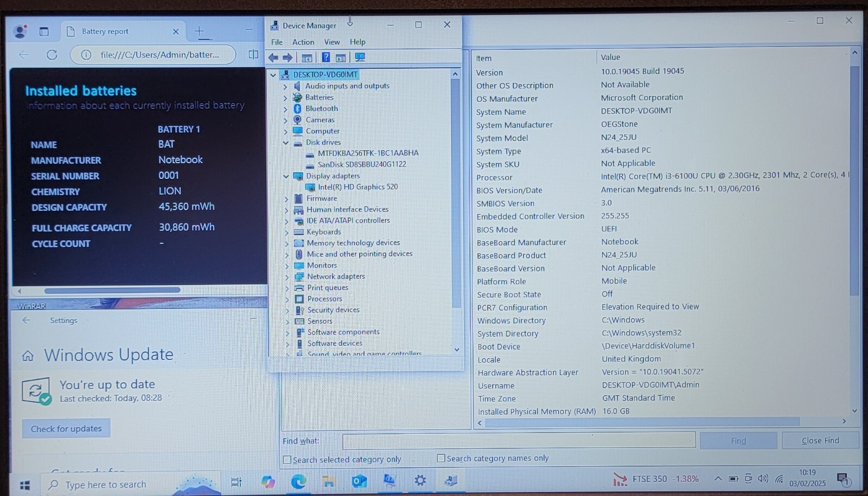Show hidden tray icons chevron
This screenshot has width=868, height=496.
(x=718, y=479)
